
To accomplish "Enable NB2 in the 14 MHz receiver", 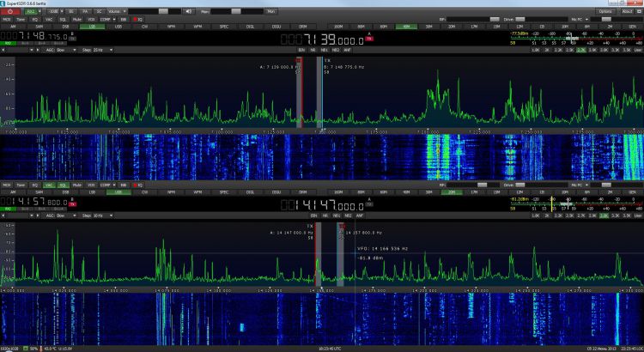I will 349,215.
